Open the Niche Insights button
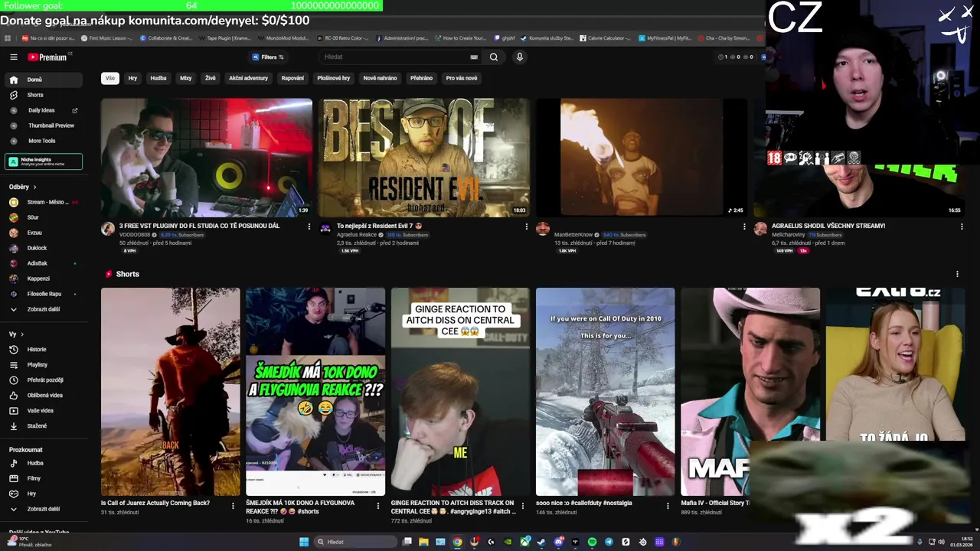Viewport: 980px width, 551px height. point(44,161)
